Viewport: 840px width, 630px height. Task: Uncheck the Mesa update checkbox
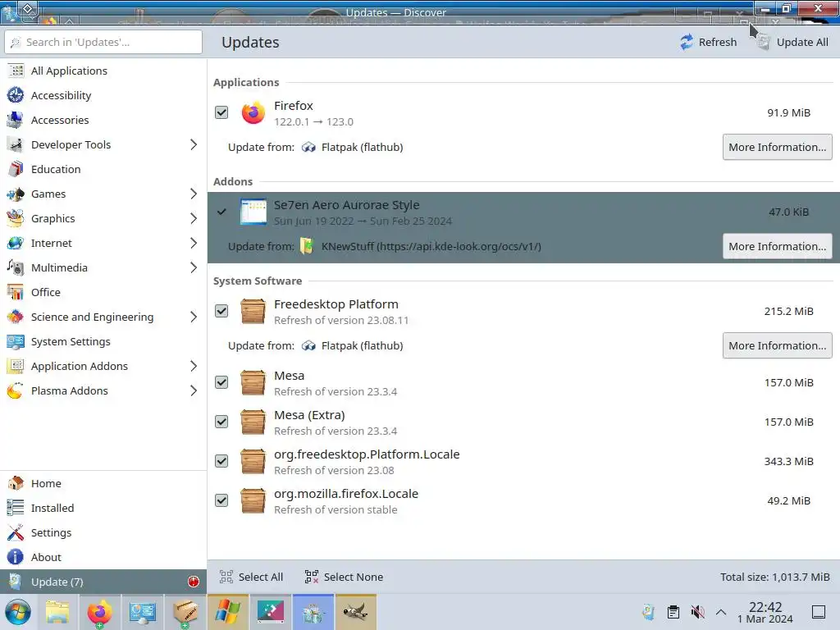click(x=221, y=382)
